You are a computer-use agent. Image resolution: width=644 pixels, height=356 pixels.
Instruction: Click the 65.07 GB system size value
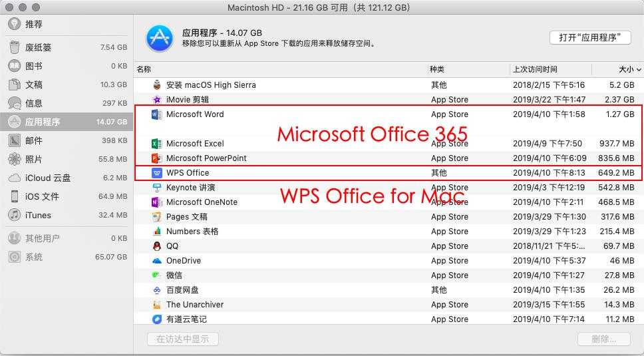click(x=111, y=257)
